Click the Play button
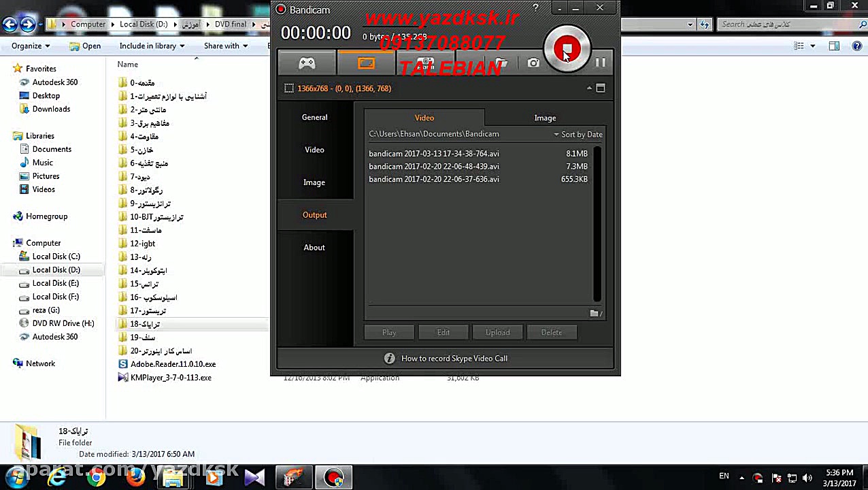868x490 pixels. 389,333
